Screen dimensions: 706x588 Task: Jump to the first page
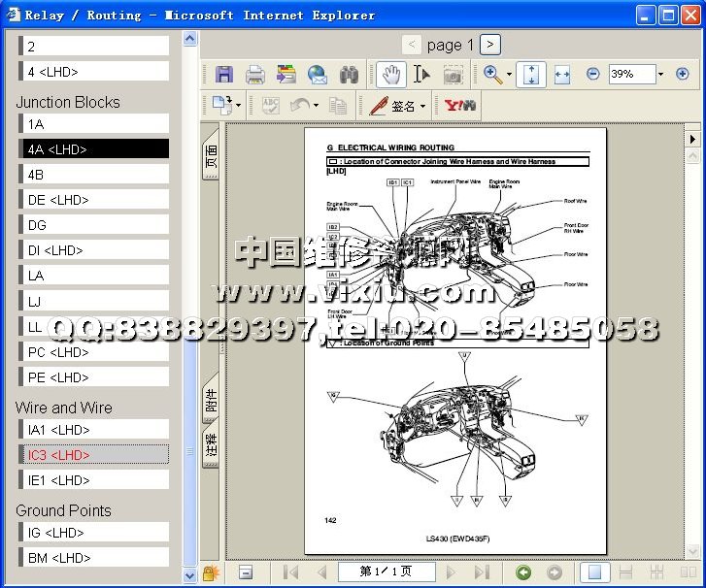point(291,572)
